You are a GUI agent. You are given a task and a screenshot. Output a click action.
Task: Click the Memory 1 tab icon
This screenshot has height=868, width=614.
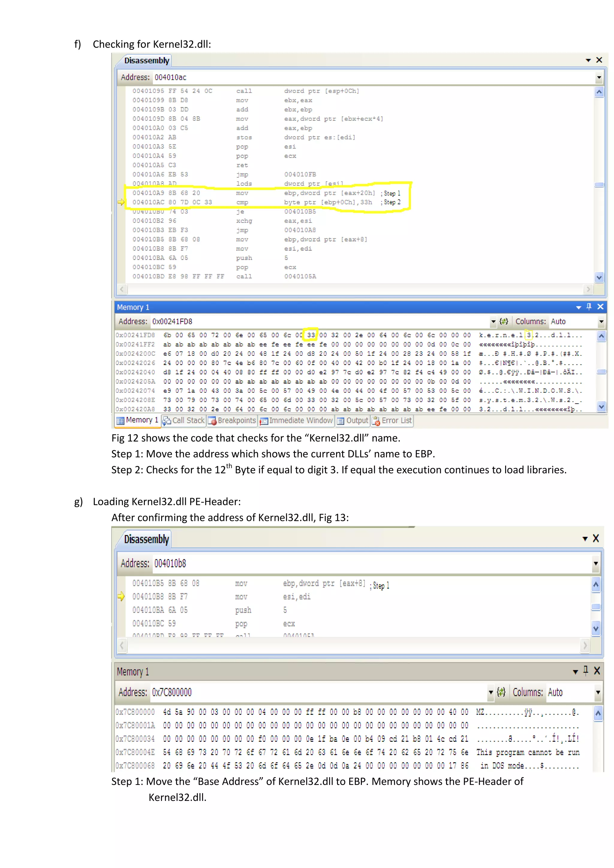point(120,421)
